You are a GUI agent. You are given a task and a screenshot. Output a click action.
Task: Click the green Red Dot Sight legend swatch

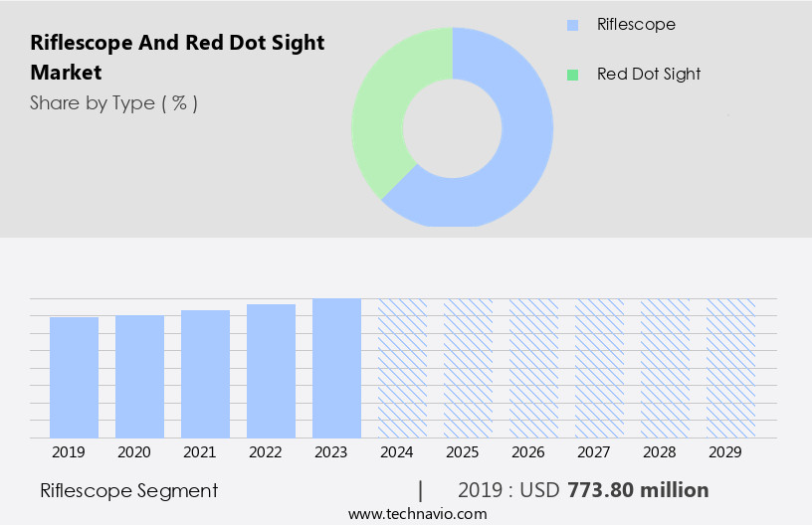572,75
